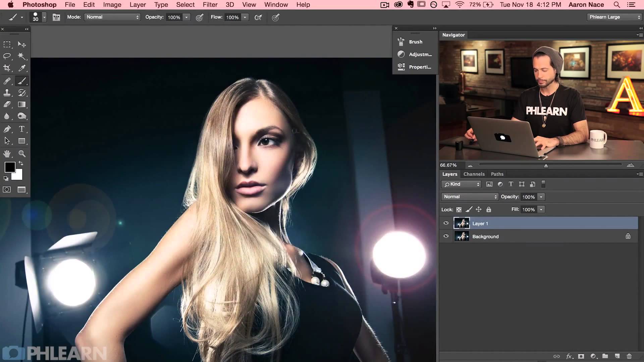Open Spotlight search in menu bar
Viewport: 644px width, 362px height.
pyautogui.click(x=616, y=5)
